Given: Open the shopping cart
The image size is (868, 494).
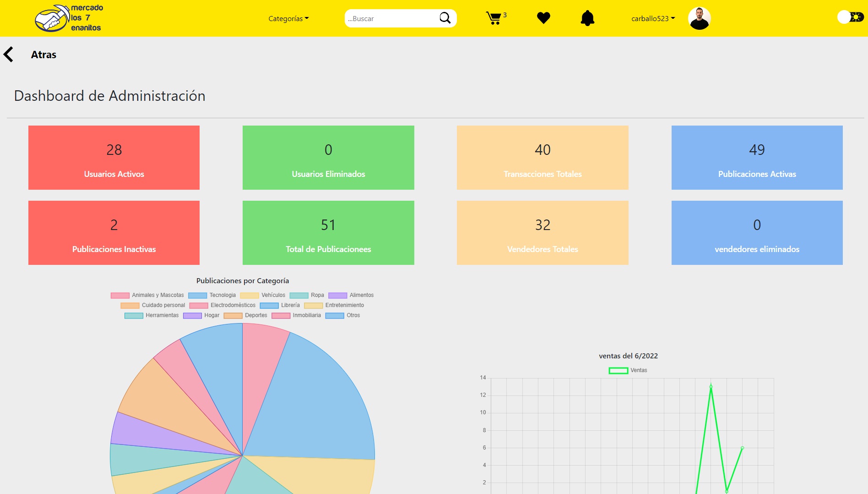Looking at the screenshot, I should (x=494, y=18).
